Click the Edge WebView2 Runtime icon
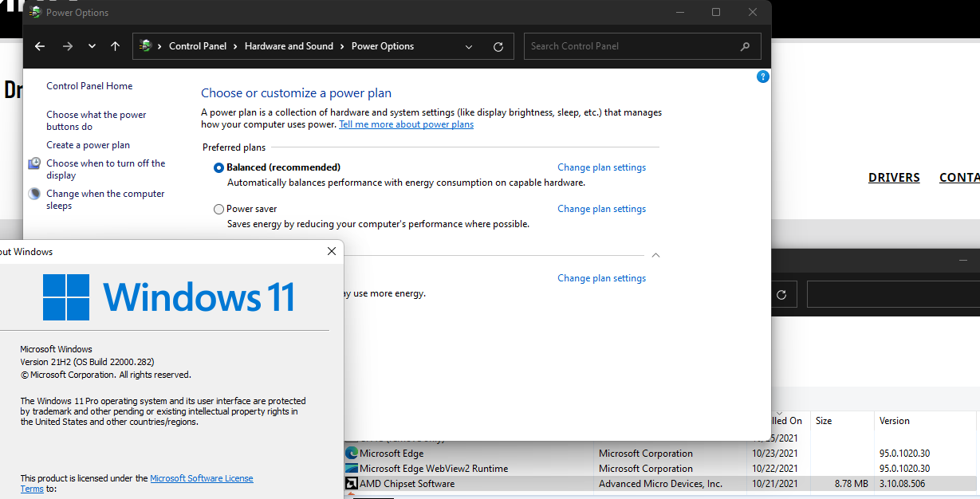This screenshot has height=499, width=980. pos(352,469)
